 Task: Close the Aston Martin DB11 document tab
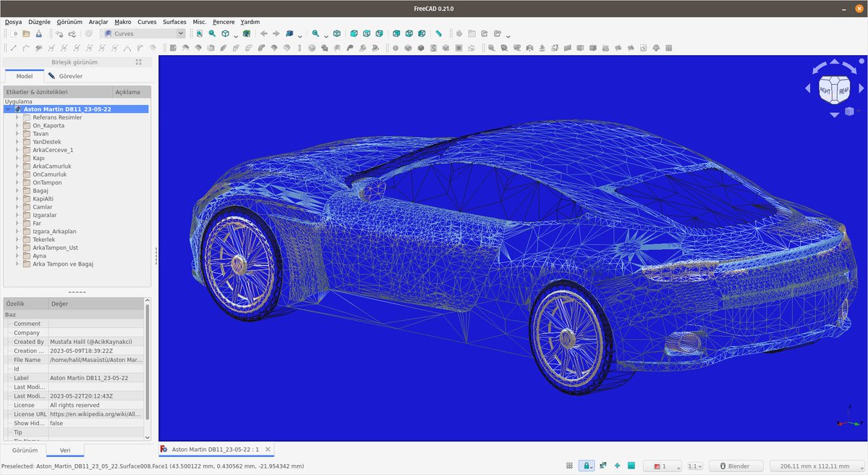[x=269, y=449]
